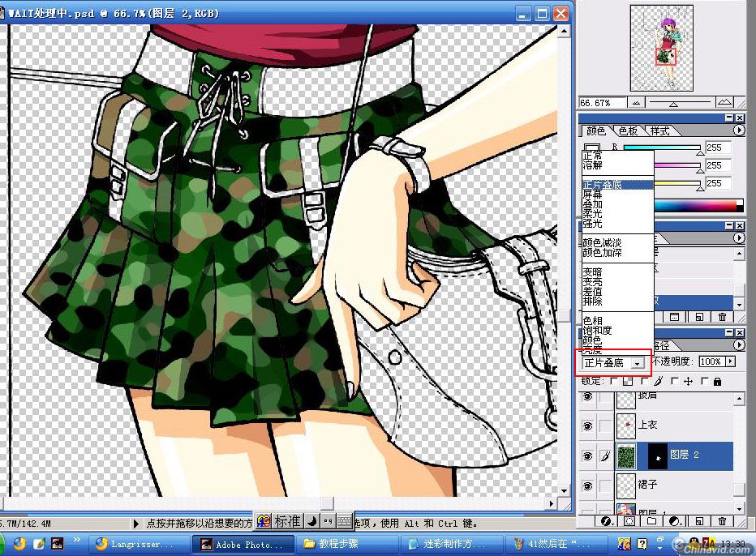The height and width of the screenshot is (556, 756).
Task: Open the Langrisser taskbar window
Action: [x=139, y=545]
